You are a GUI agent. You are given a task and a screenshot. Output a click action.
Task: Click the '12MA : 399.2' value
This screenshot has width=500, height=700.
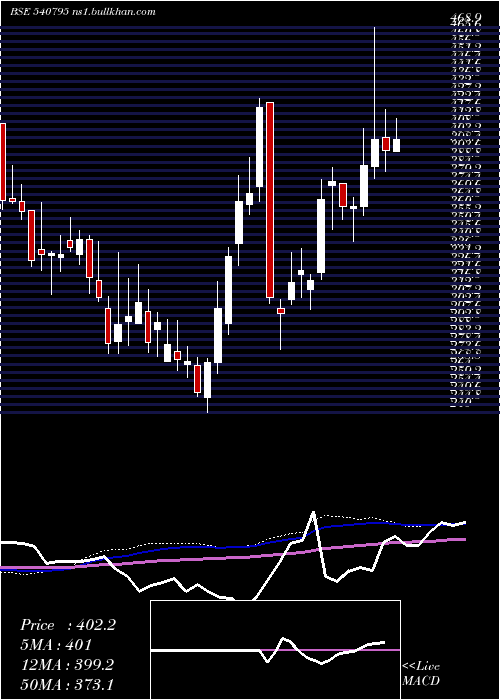click(67, 665)
